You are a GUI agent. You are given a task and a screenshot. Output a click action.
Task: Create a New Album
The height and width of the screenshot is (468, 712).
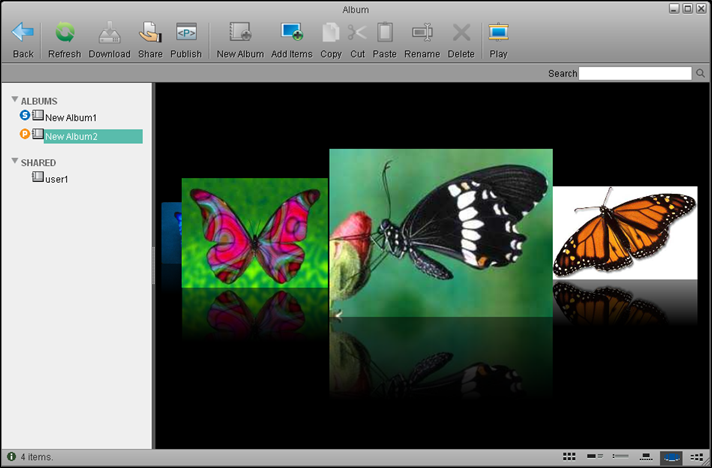point(240,33)
